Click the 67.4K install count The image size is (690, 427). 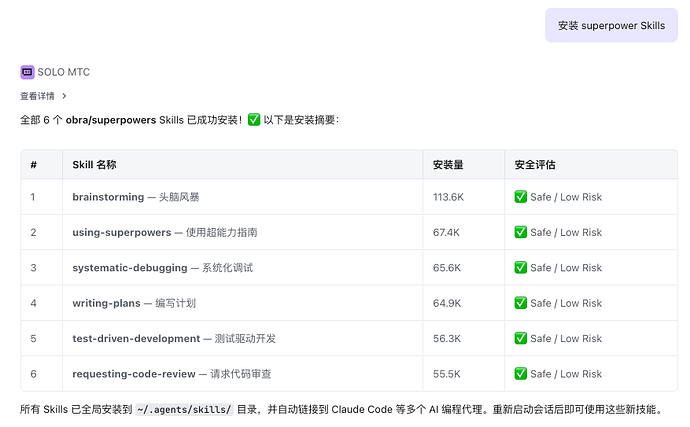(x=446, y=232)
